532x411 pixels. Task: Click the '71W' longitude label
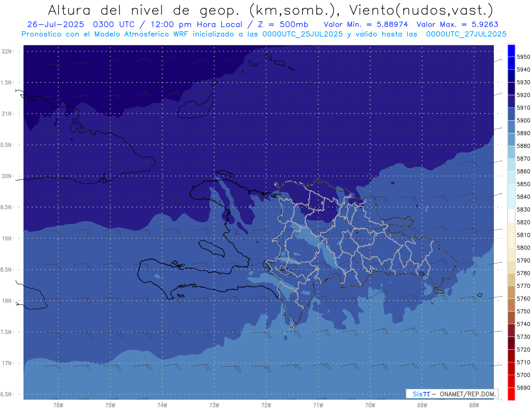point(318,405)
